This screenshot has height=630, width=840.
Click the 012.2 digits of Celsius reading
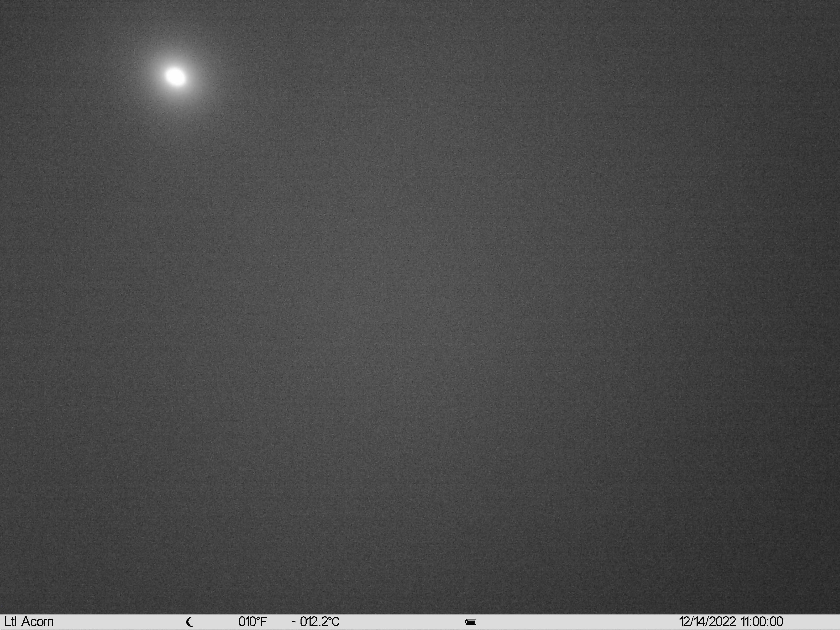[x=313, y=622]
